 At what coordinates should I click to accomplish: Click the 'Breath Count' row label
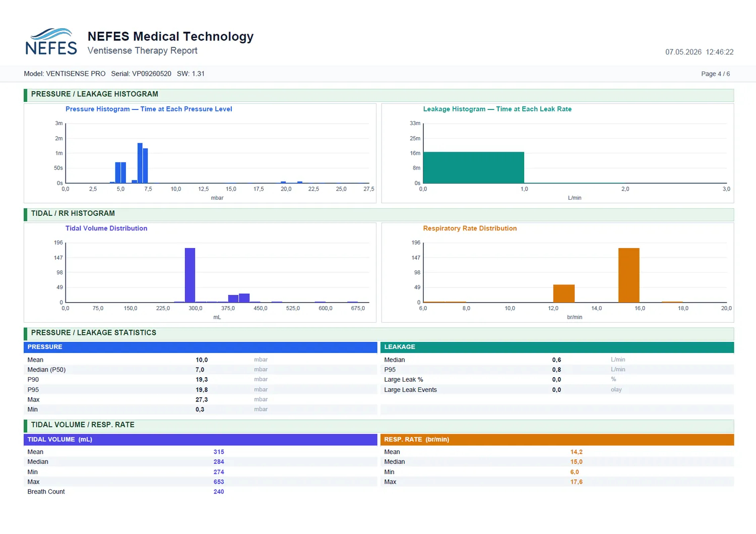coord(46,492)
